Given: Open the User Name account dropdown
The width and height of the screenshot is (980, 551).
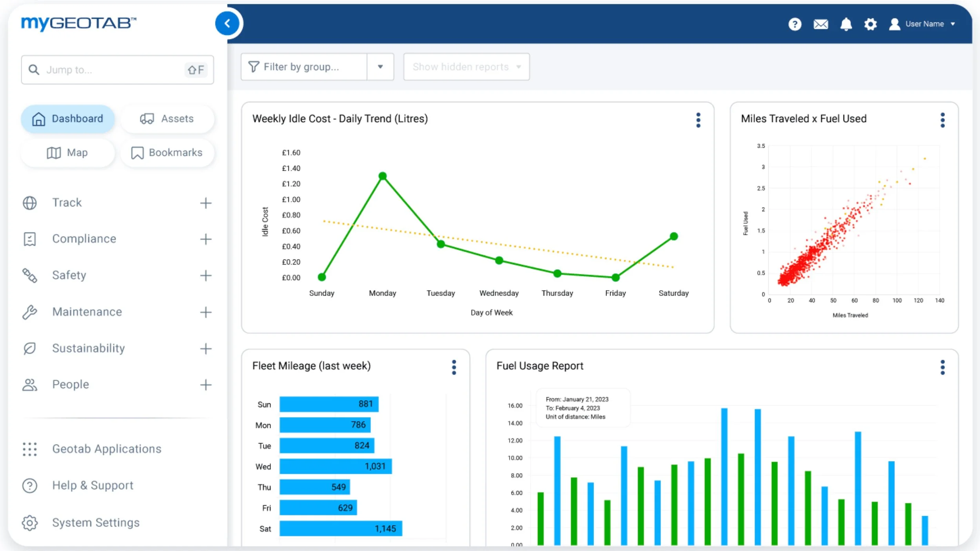Looking at the screenshot, I should coord(924,24).
